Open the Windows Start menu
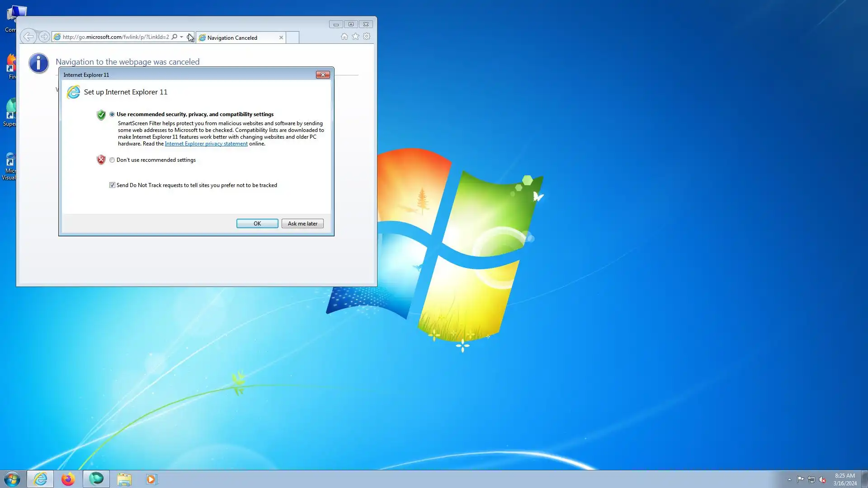The width and height of the screenshot is (868, 488). coord(12,479)
